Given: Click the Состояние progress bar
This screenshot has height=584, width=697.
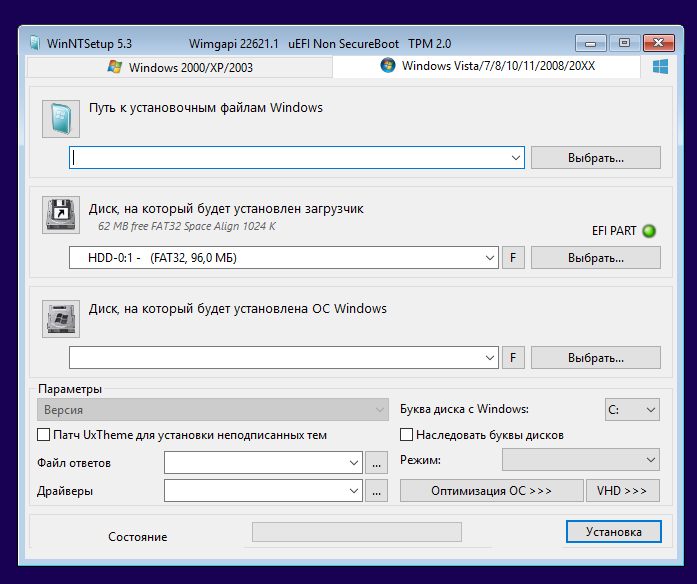Looking at the screenshot, I should (x=357, y=532).
